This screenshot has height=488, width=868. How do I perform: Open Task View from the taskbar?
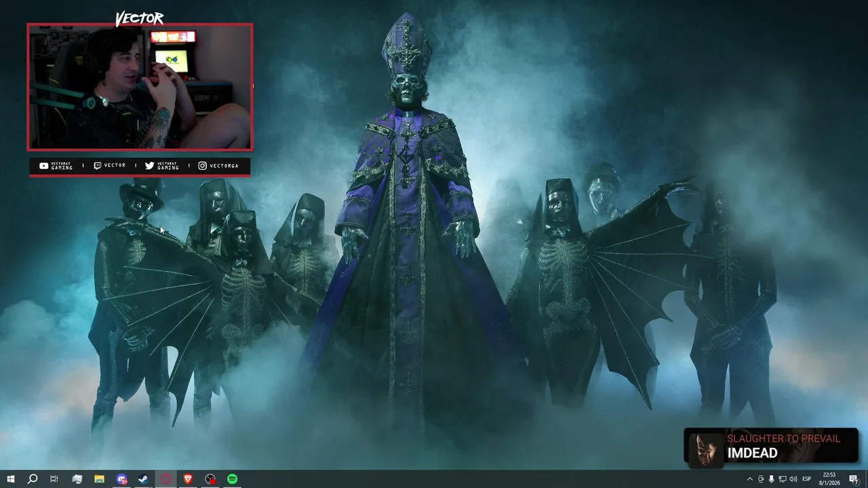click(54, 479)
